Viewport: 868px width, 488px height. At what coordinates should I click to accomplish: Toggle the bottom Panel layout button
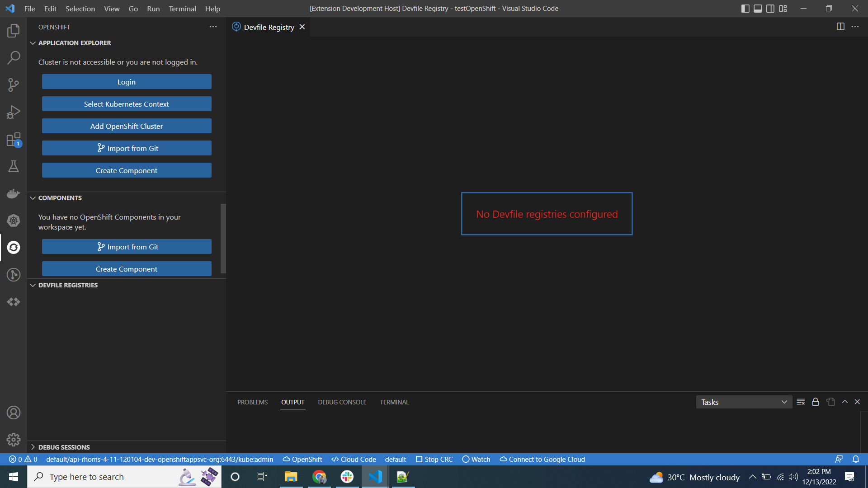click(758, 9)
